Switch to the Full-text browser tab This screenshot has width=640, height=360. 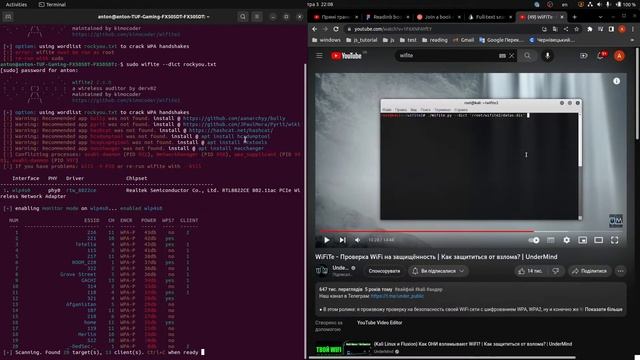pos(489,17)
